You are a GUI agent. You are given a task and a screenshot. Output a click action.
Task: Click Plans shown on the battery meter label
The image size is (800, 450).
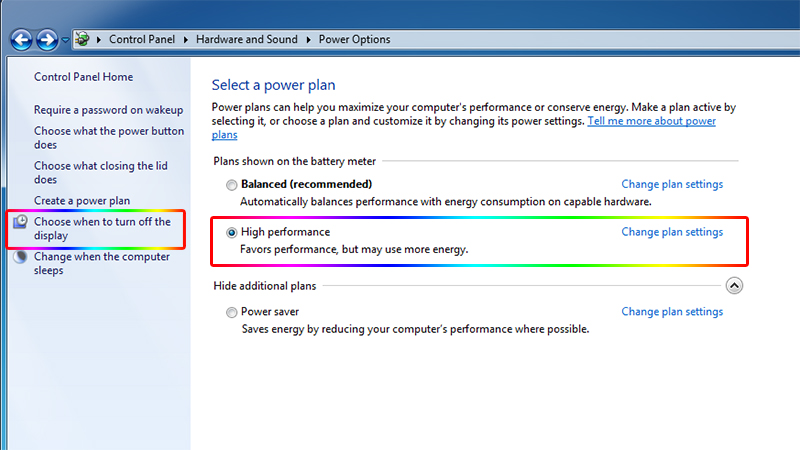click(x=294, y=161)
